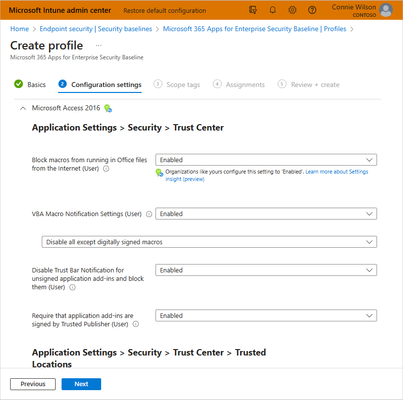Click info icon for Disable Trust Bar Notification
This screenshot has height=400, width=403.
click(72, 287)
